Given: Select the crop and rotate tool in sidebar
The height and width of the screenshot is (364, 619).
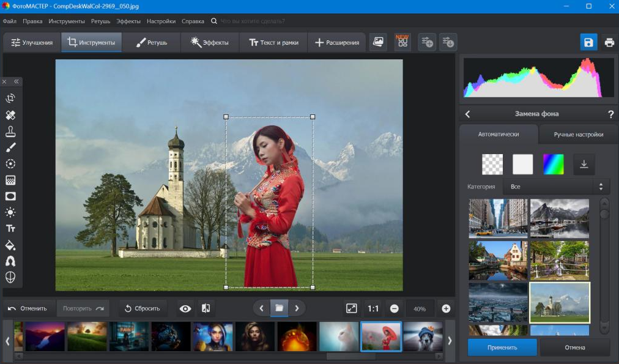Looking at the screenshot, I should tap(10, 98).
